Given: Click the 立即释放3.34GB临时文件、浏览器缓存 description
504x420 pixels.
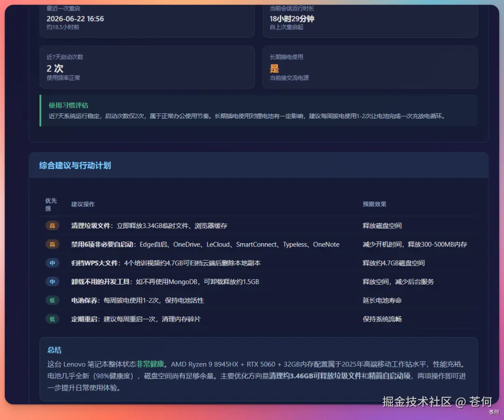Looking at the screenshot, I should [x=172, y=225].
